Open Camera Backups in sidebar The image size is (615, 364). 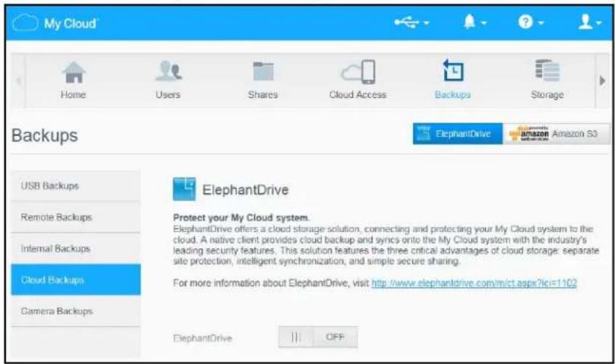pyautogui.click(x=76, y=311)
